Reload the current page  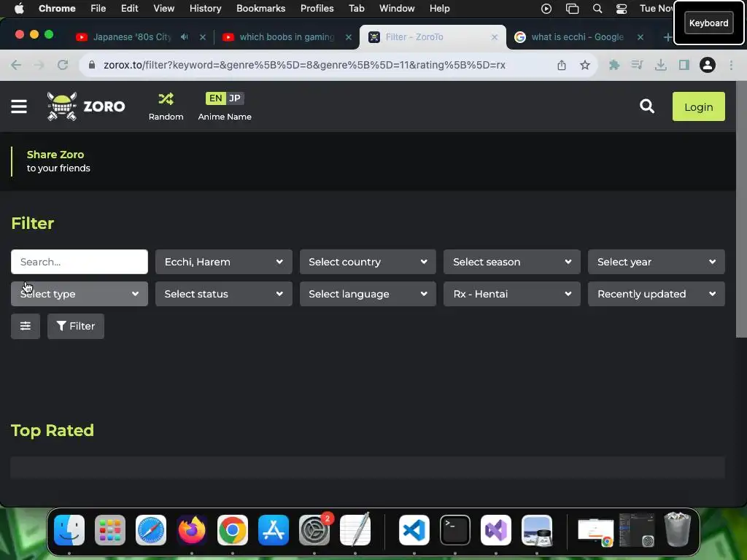click(63, 65)
